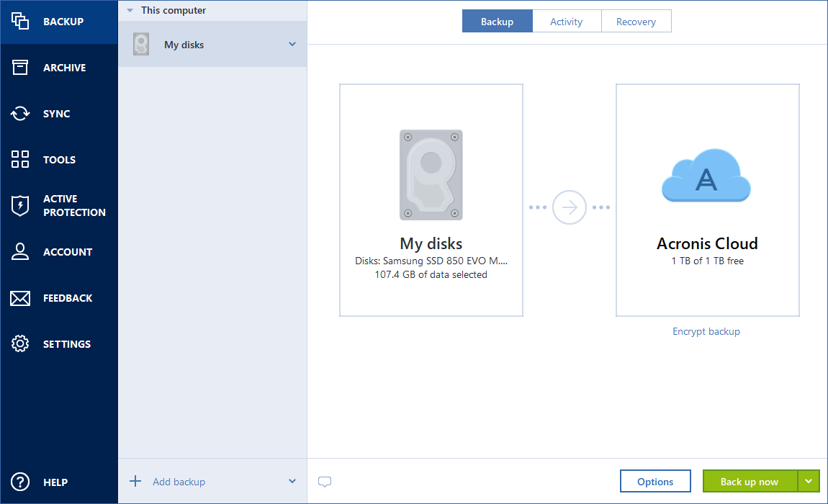Open the Back up now dropdown arrow
Image resolution: width=828 pixels, height=504 pixels.
click(809, 481)
